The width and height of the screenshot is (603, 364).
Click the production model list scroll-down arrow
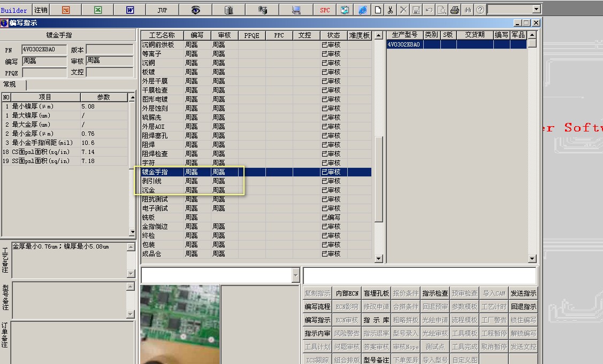(x=532, y=259)
